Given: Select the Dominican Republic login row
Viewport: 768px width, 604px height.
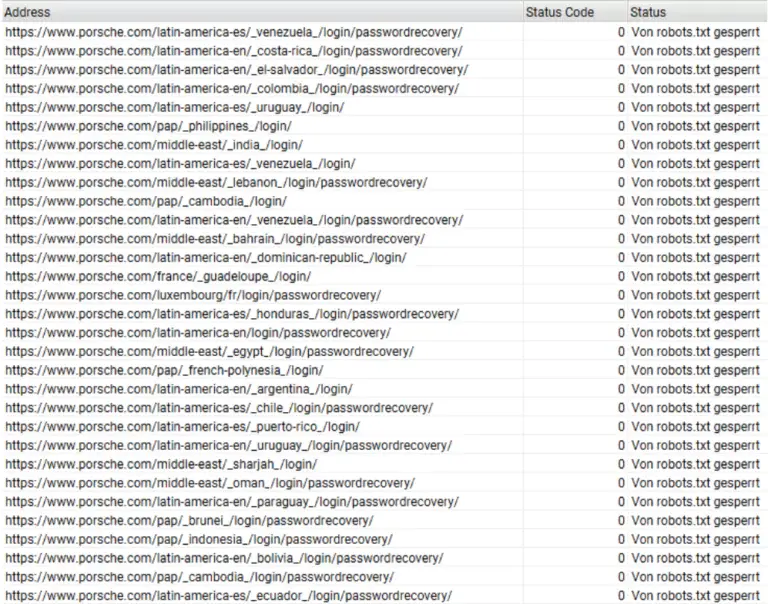Looking at the screenshot, I should click(205, 257).
